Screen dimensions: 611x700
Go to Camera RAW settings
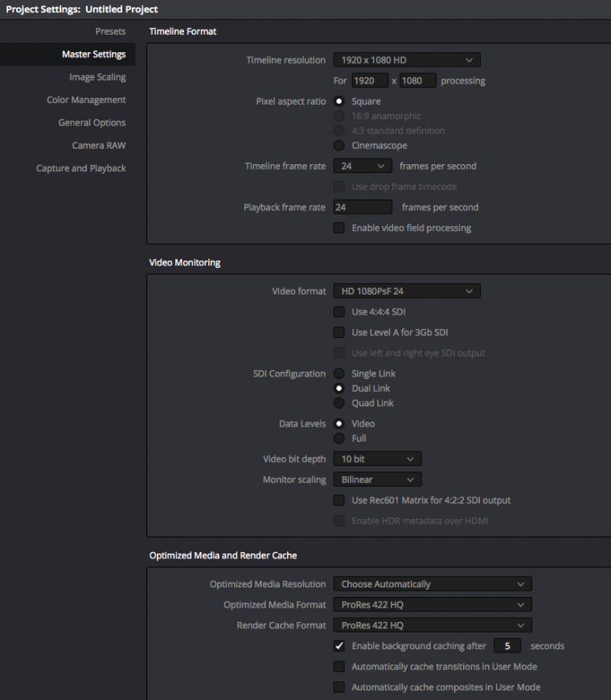pos(99,146)
